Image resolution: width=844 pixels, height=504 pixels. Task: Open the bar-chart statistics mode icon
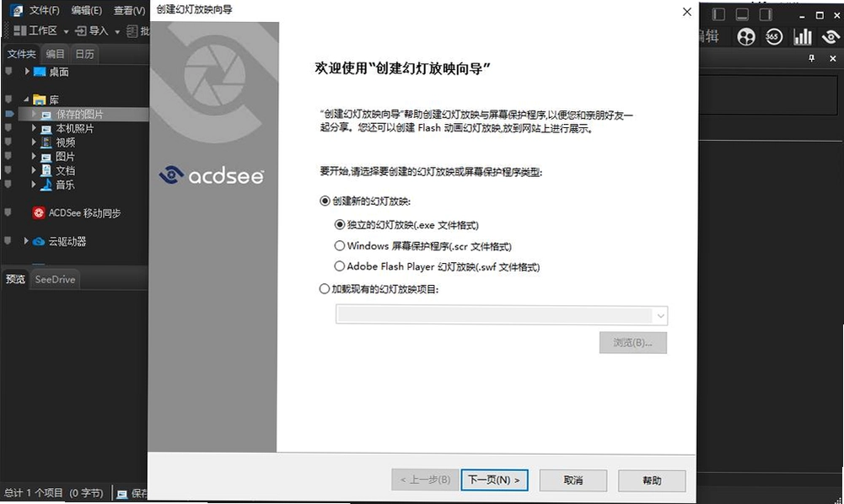[x=803, y=36]
